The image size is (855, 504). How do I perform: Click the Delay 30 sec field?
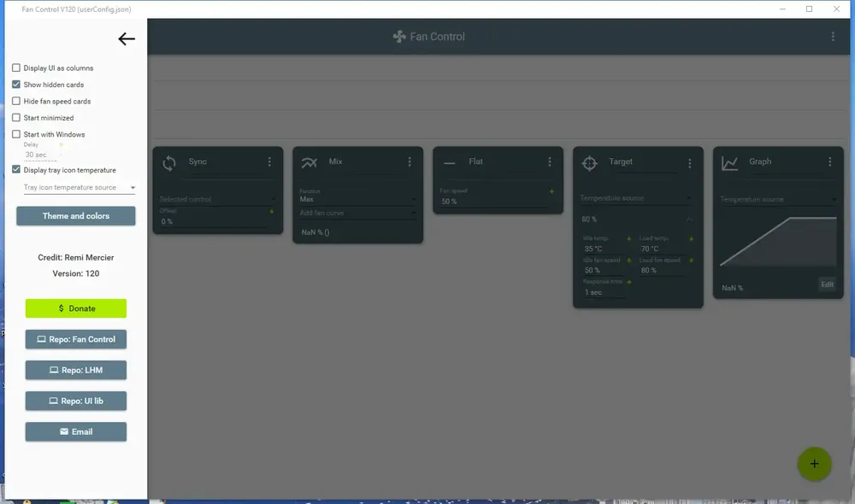40,155
